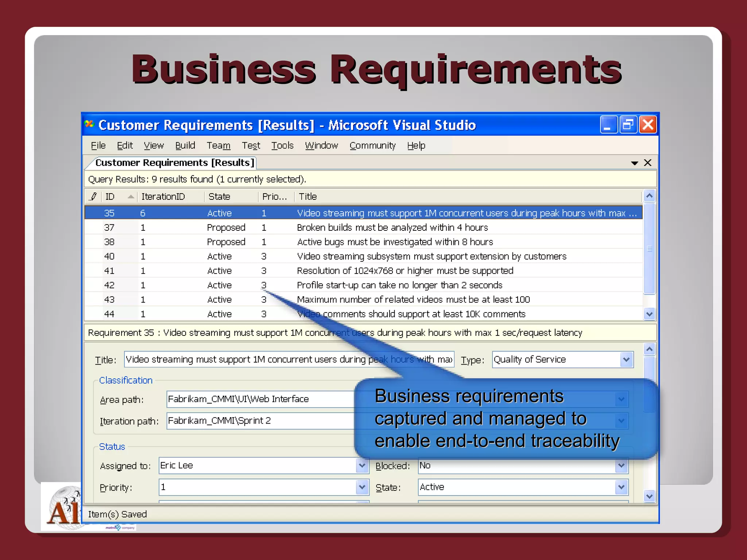Restore down the Visual Studio window
This screenshot has height=560, width=747.
[x=628, y=125]
